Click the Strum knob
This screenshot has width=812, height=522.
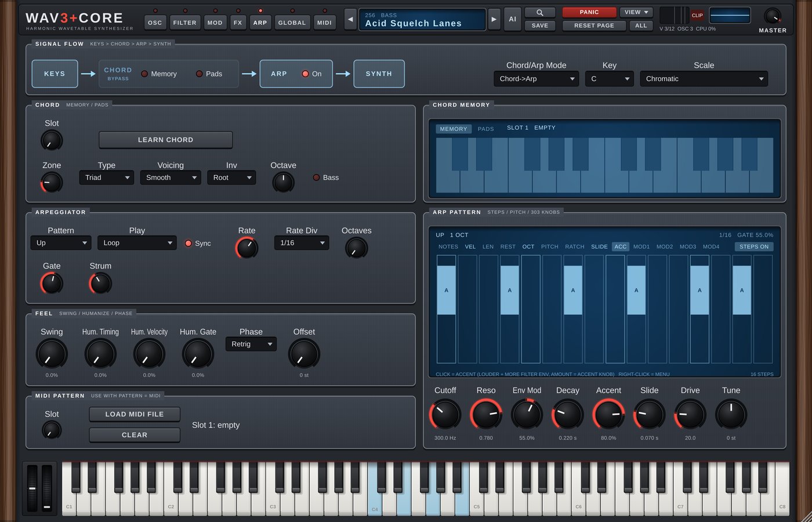coord(100,283)
